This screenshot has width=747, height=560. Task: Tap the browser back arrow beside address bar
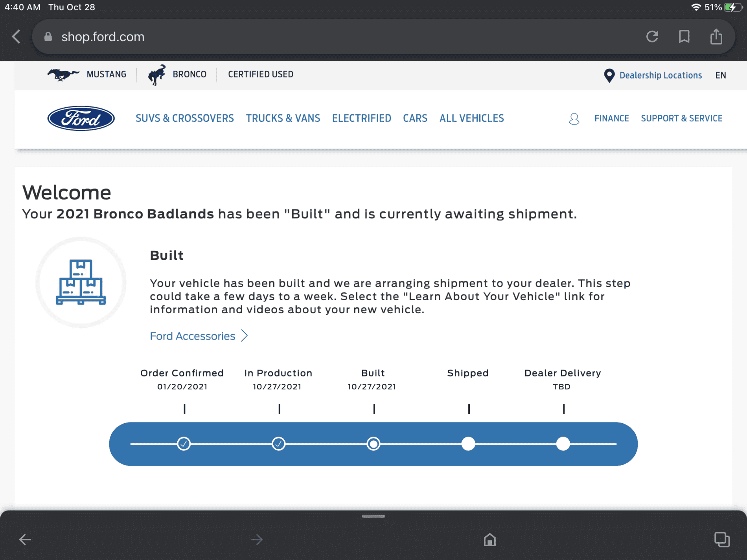click(17, 37)
